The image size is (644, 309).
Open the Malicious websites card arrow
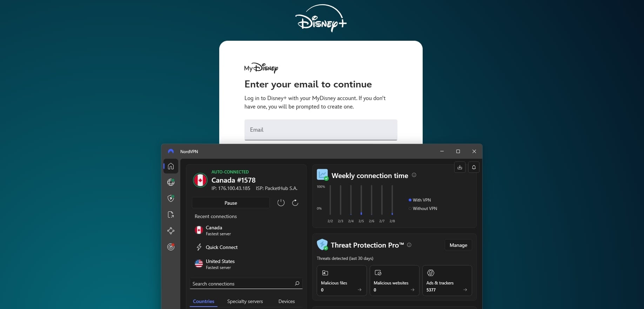tap(412, 290)
